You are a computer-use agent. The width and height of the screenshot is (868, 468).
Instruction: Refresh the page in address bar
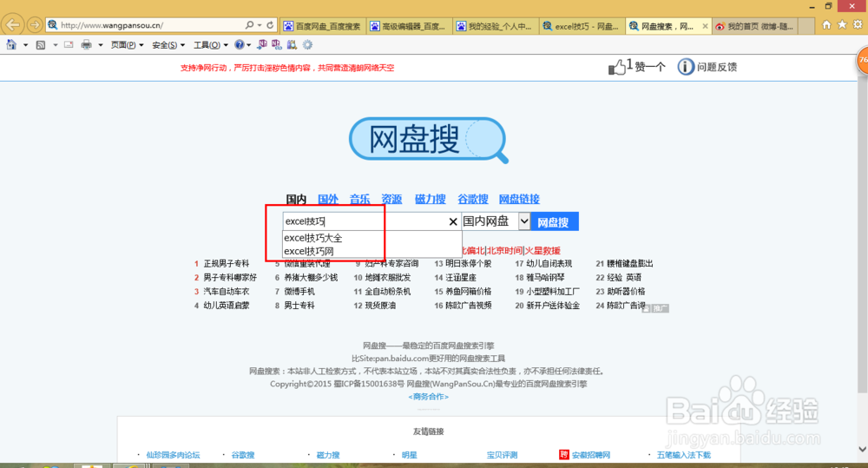tap(270, 25)
